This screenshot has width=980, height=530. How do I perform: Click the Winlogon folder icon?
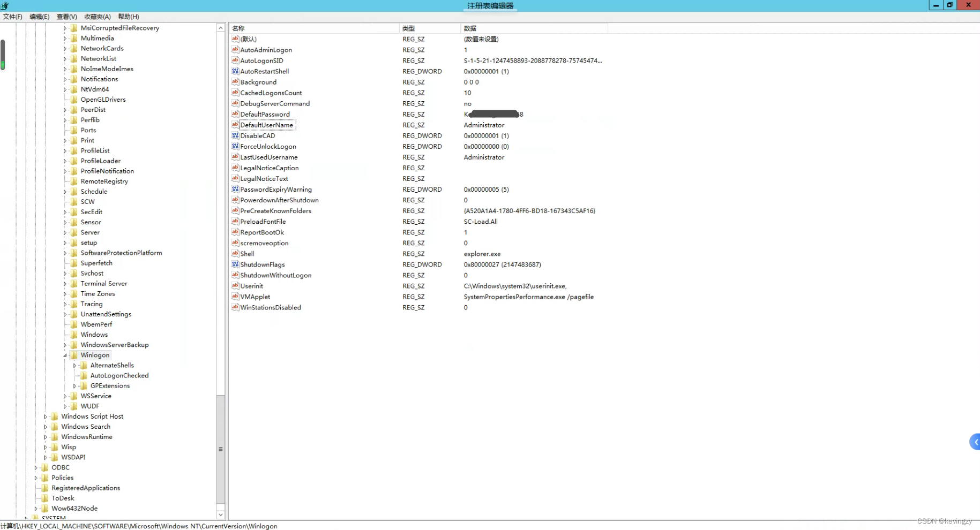[73, 355]
